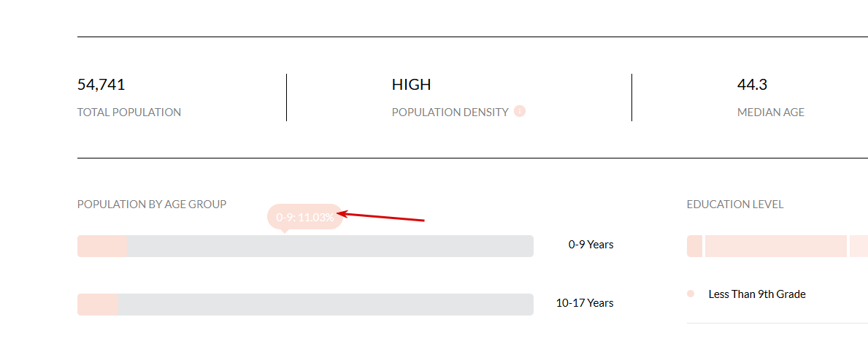Screen dimensions: 868x344
Task: Click the '0-9: 11.03%' tooltip bubble
Action: tap(304, 217)
